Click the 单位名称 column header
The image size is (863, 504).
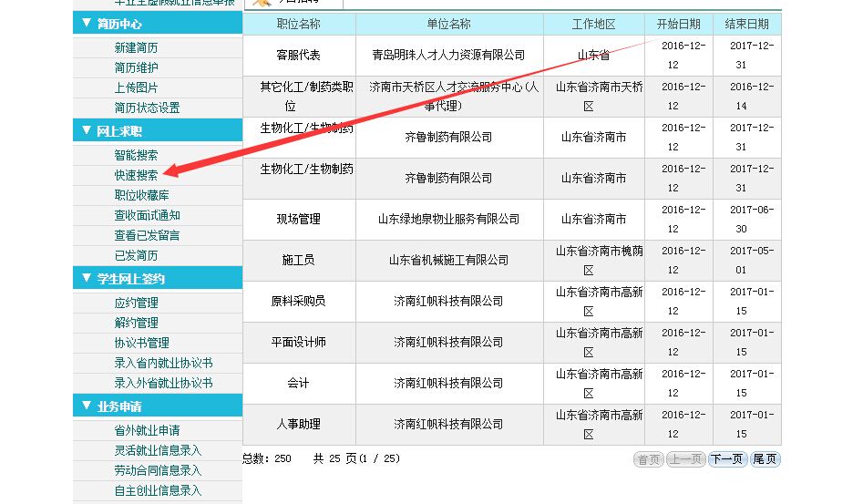click(x=449, y=24)
